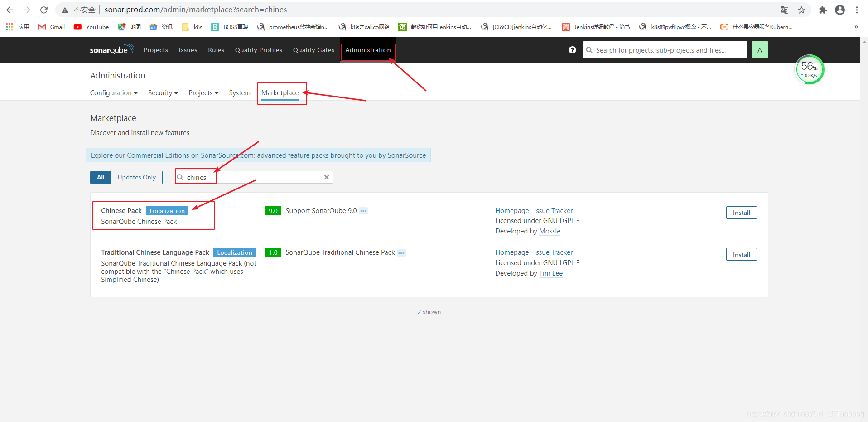Expand the admin Projects dropdown

coord(203,93)
